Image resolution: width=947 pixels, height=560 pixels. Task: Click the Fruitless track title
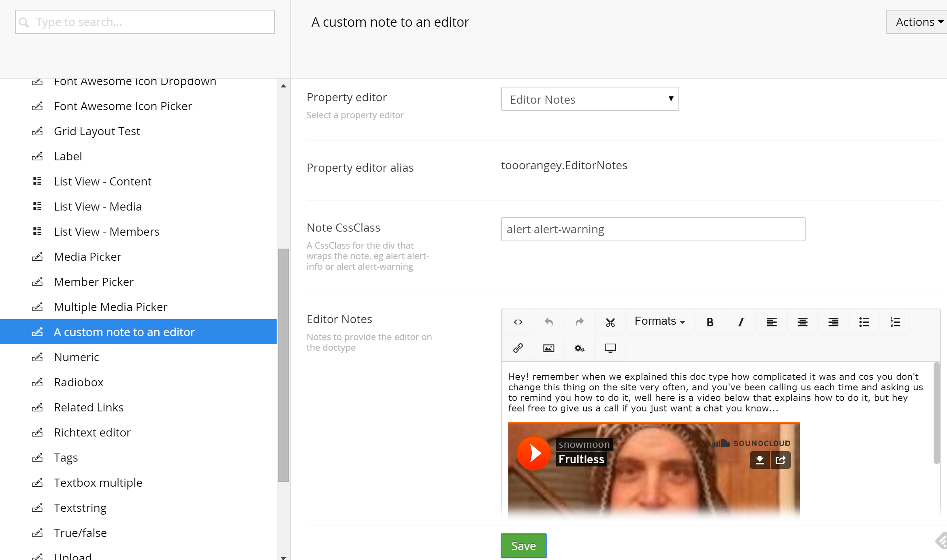[581, 459]
